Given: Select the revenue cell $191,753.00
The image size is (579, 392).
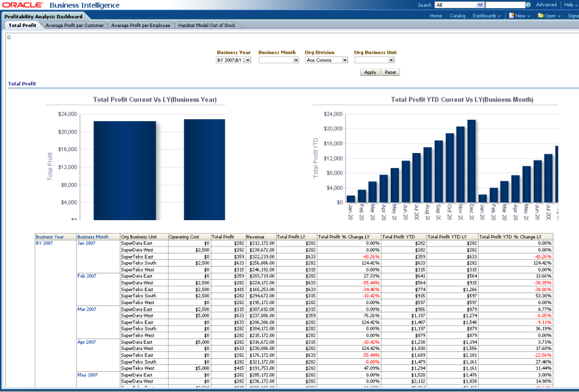Looking at the screenshot, I should pyautogui.click(x=262, y=368).
